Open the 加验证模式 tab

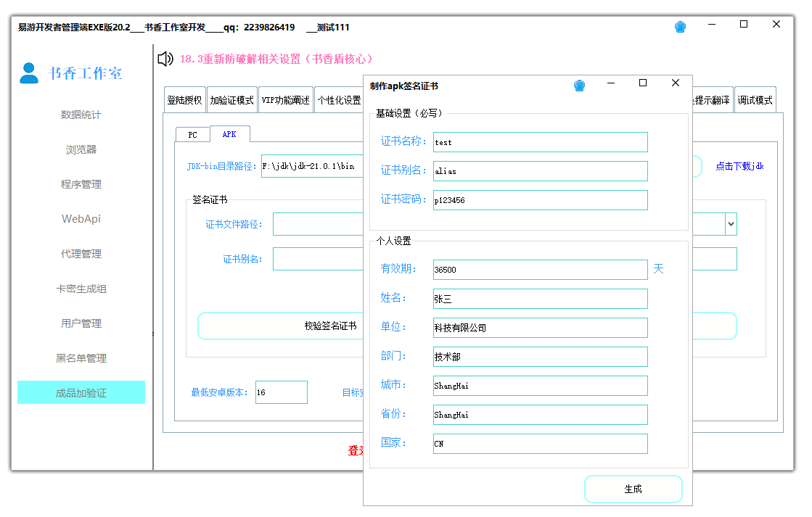pos(233,99)
